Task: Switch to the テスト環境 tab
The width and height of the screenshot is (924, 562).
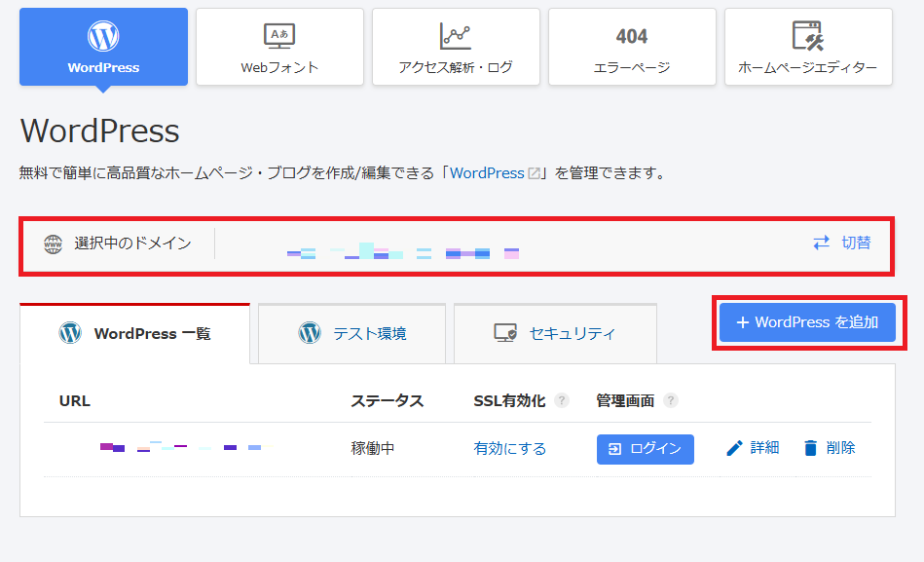Action: pos(351,334)
